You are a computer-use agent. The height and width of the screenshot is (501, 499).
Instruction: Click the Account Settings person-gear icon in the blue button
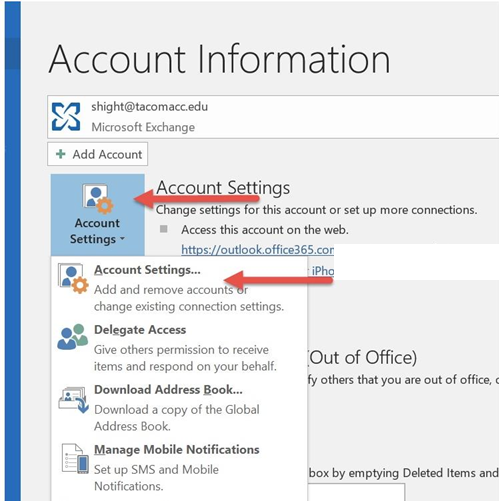[x=98, y=199]
